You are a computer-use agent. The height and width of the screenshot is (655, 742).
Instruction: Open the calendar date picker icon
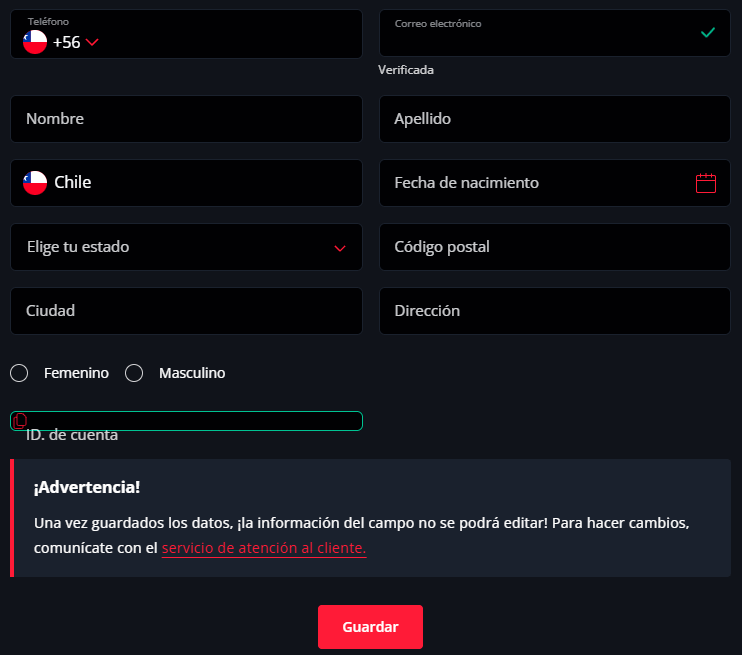pos(706,183)
